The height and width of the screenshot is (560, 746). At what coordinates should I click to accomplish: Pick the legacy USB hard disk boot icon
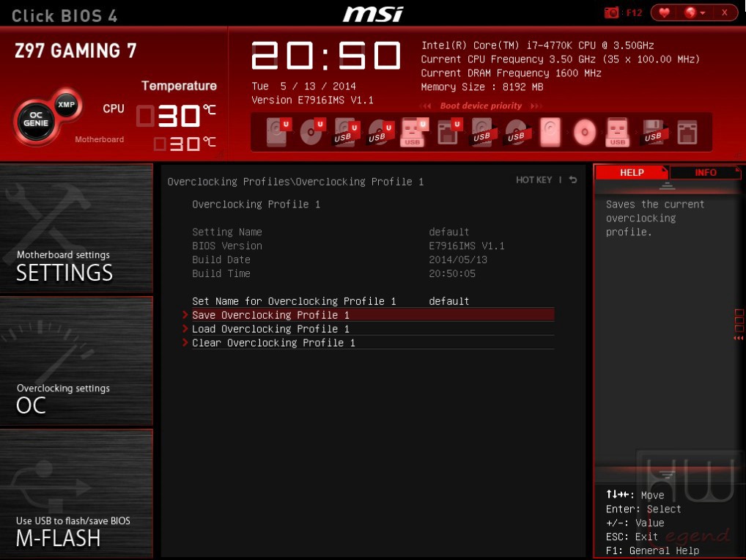[x=483, y=132]
